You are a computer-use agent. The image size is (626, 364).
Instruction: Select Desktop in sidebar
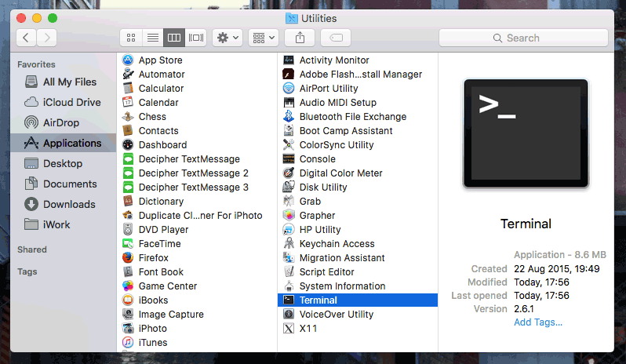point(64,163)
